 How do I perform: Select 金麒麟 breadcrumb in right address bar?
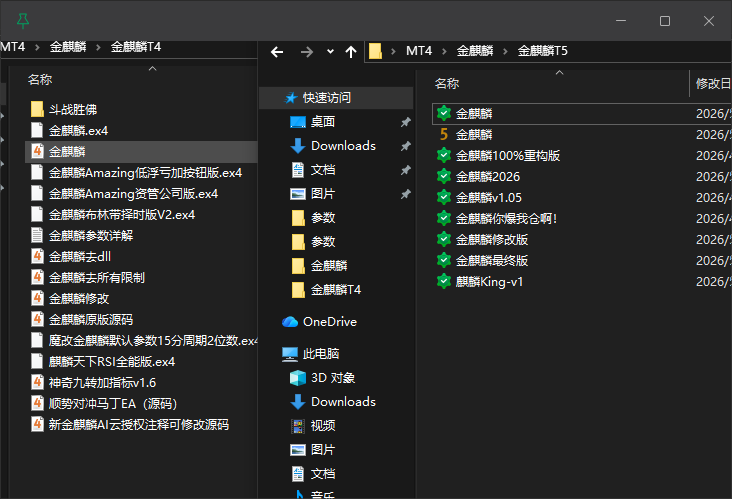(x=474, y=50)
